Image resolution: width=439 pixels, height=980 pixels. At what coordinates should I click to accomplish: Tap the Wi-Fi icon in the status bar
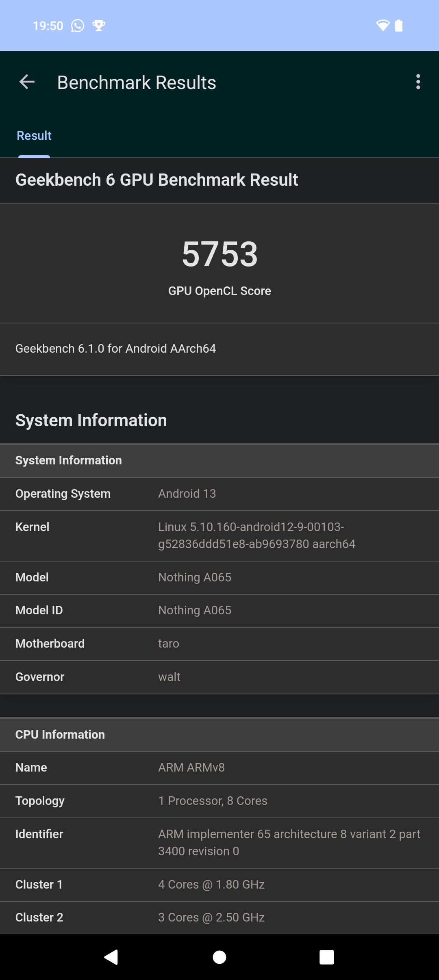point(382,25)
